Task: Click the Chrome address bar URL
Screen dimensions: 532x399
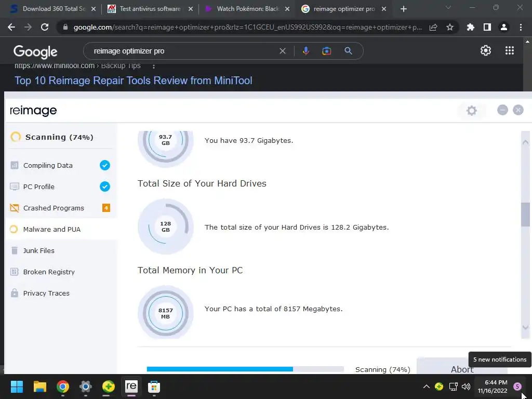Action: [x=247, y=27]
